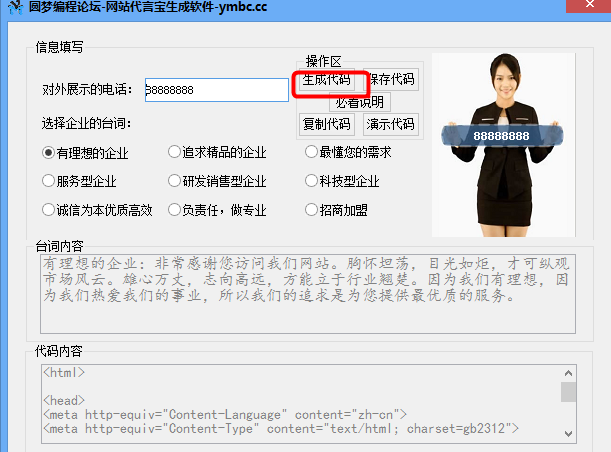Choose the 招商加盟 radio option

click(337, 210)
